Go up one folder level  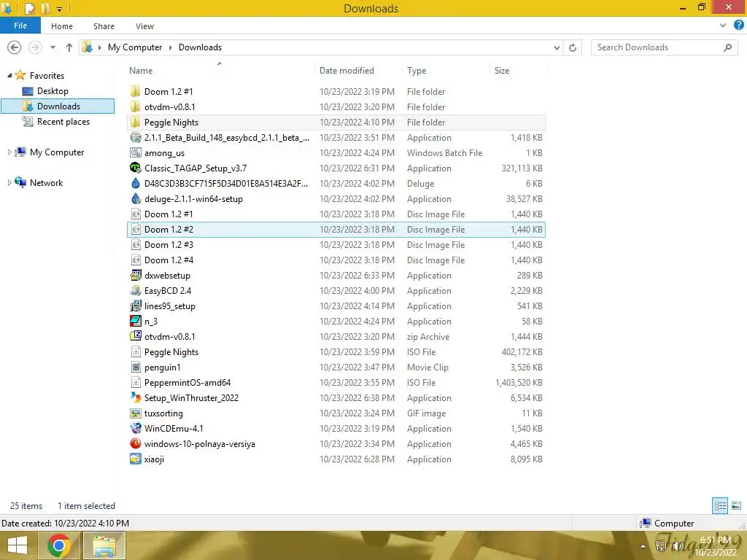point(69,47)
